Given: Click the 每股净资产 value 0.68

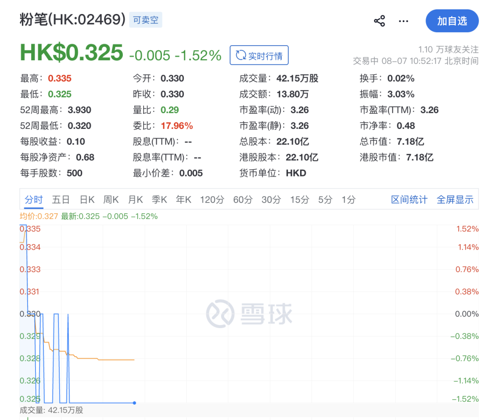Looking at the screenshot, I should coord(85,157).
